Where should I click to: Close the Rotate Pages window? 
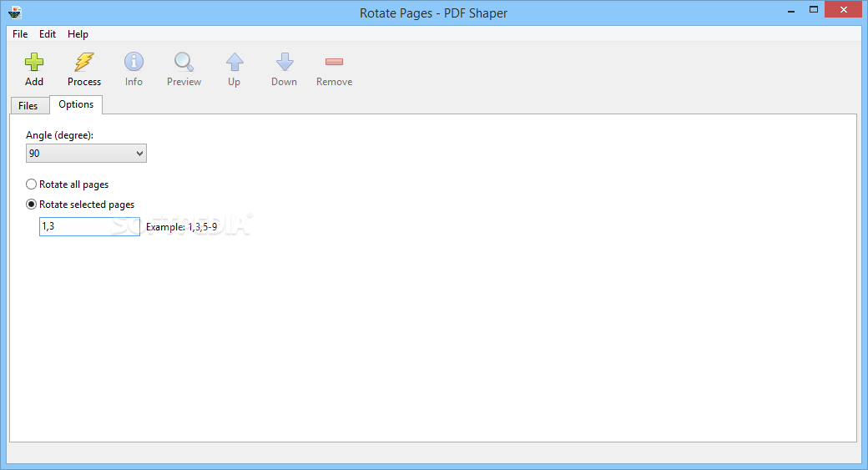(x=844, y=9)
